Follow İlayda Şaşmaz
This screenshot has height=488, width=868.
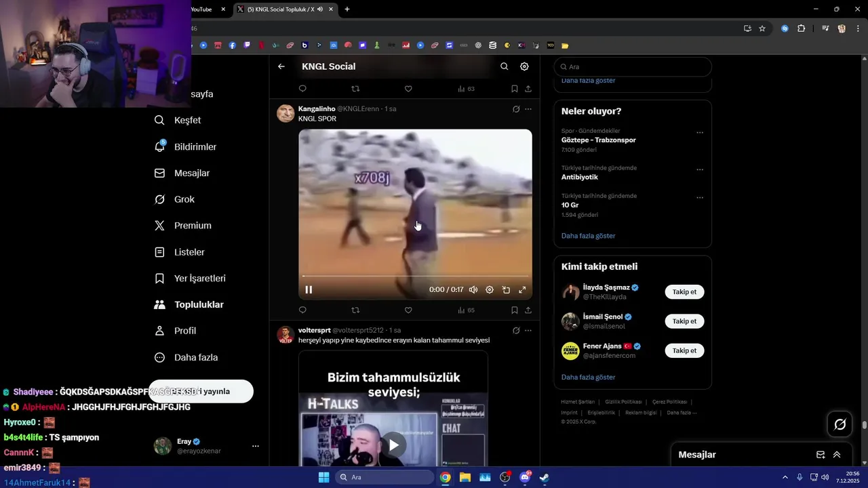tap(684, 292)
